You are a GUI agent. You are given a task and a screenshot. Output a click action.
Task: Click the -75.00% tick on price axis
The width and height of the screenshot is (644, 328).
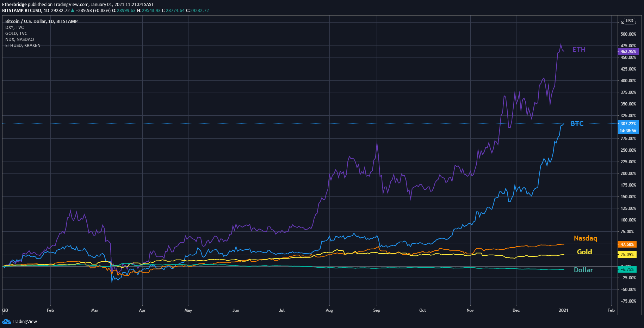(628, 301)
